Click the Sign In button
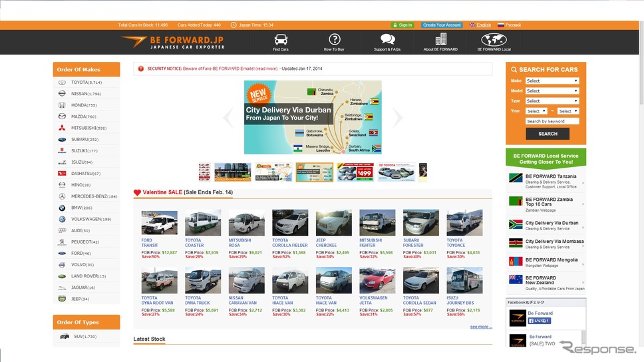 pos(402,25)
